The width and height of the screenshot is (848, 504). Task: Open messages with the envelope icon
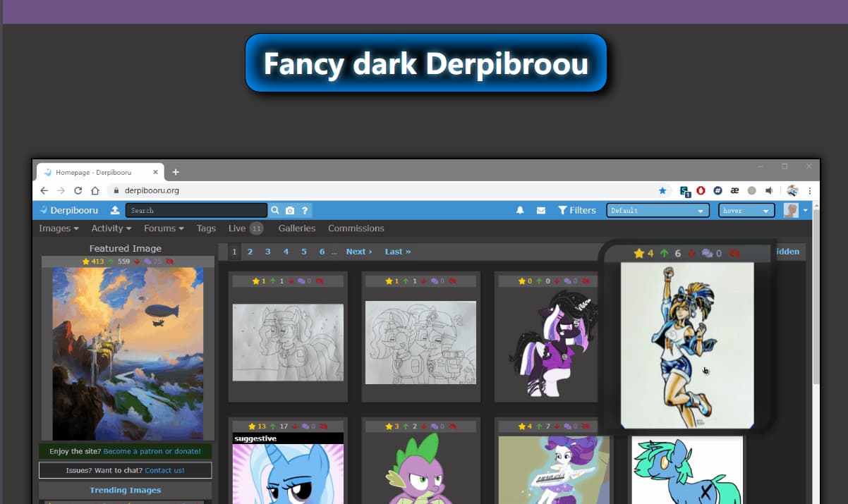540,210
